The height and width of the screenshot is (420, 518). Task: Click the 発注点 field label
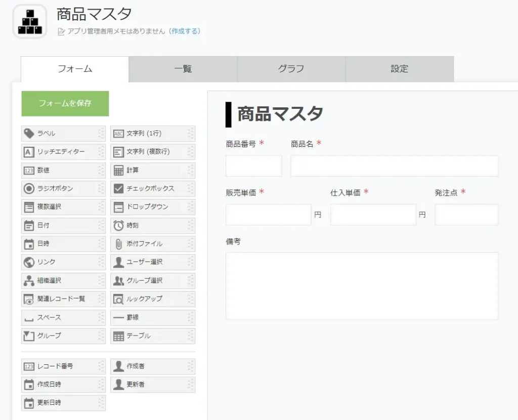coord(446,193)
